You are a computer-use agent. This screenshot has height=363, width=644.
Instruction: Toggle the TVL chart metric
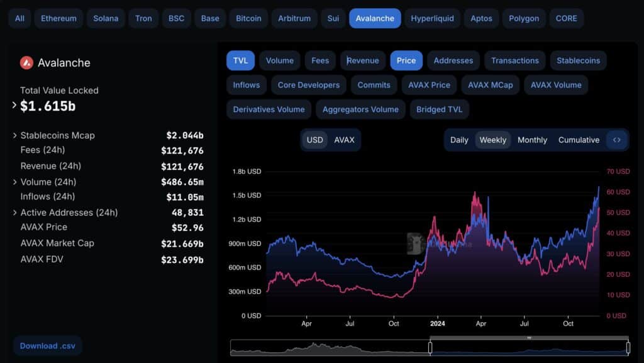(241, 60)
